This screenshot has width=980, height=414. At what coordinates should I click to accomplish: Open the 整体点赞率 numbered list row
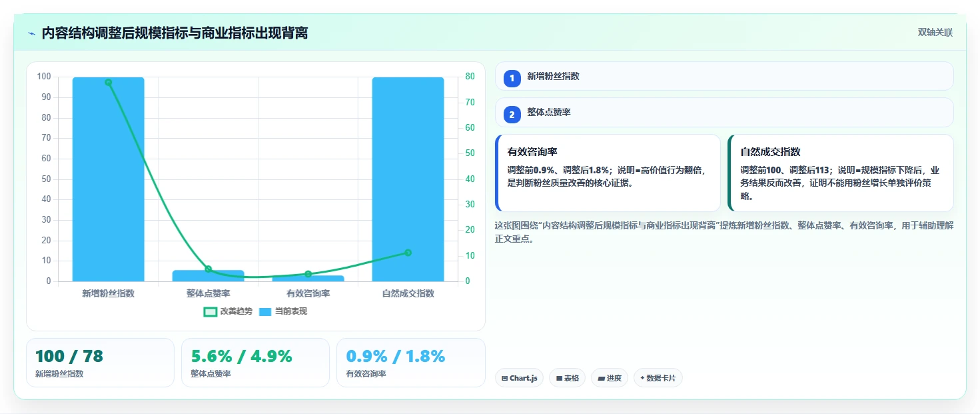coord(724,112)
